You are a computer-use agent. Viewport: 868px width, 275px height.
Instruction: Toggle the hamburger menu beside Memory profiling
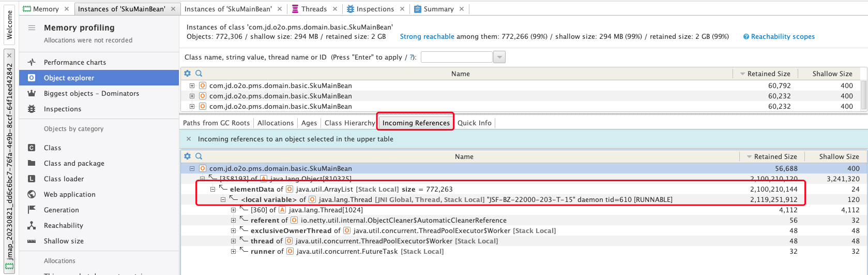coord(32,28)
